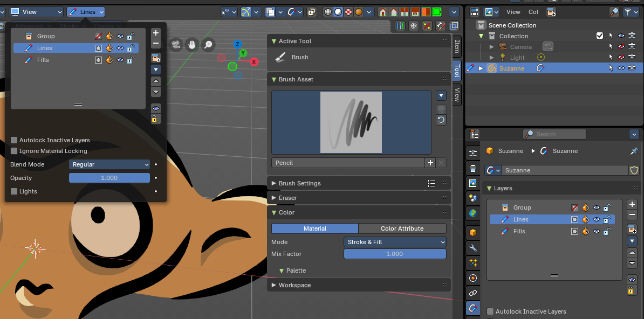Select Fills layer in the layers popover
The image size is (644, 319).
pos(76,60)
